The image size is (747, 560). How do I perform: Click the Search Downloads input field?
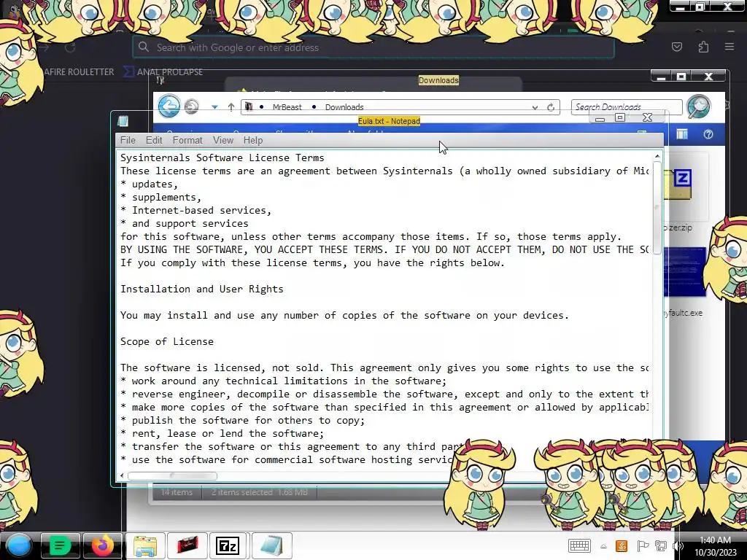pos(627,107)
